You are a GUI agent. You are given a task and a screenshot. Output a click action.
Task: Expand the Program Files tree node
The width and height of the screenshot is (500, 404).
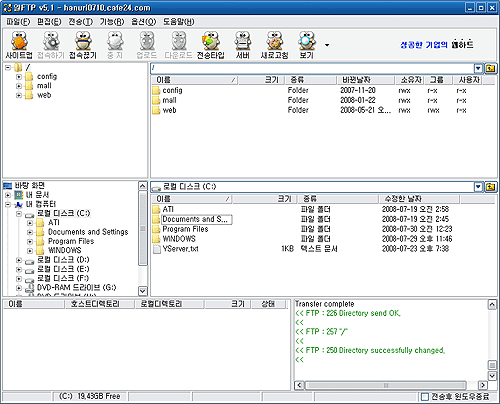point(30,241)
